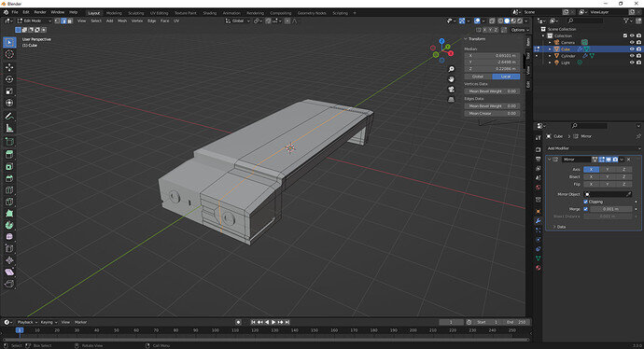This screenshot has width=644, height=349.
Task: Click the viewport zoom magnifier icon
Action: (451, 69)
